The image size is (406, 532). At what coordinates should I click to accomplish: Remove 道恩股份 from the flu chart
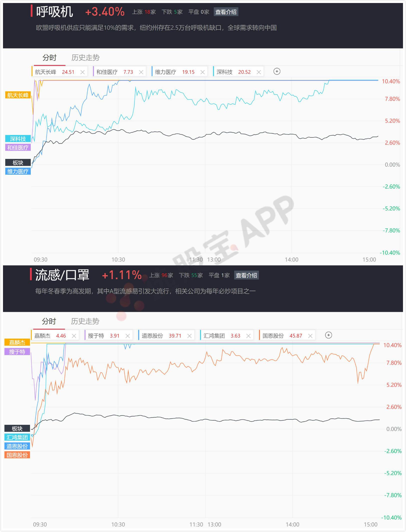(190, 336)
